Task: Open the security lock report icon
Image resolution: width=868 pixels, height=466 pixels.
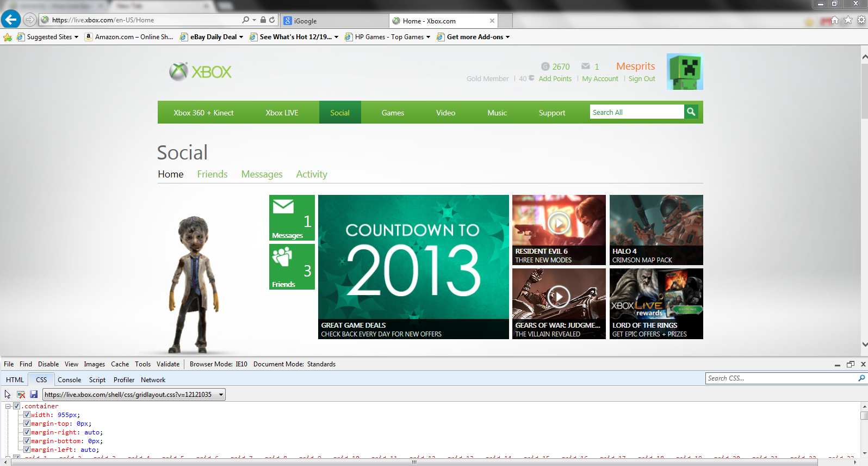Action: [263, 20]
